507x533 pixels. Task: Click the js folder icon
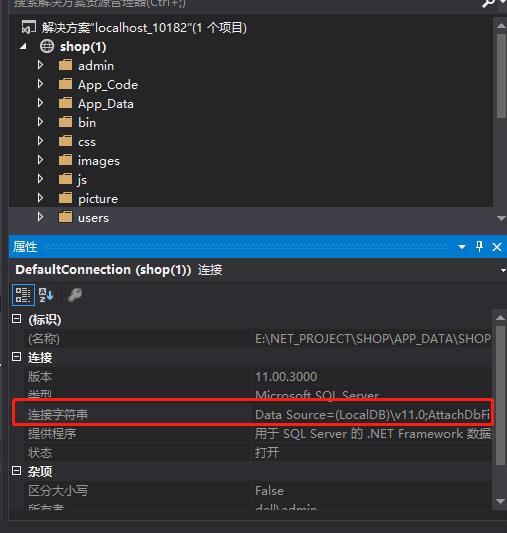click(66, 179)
